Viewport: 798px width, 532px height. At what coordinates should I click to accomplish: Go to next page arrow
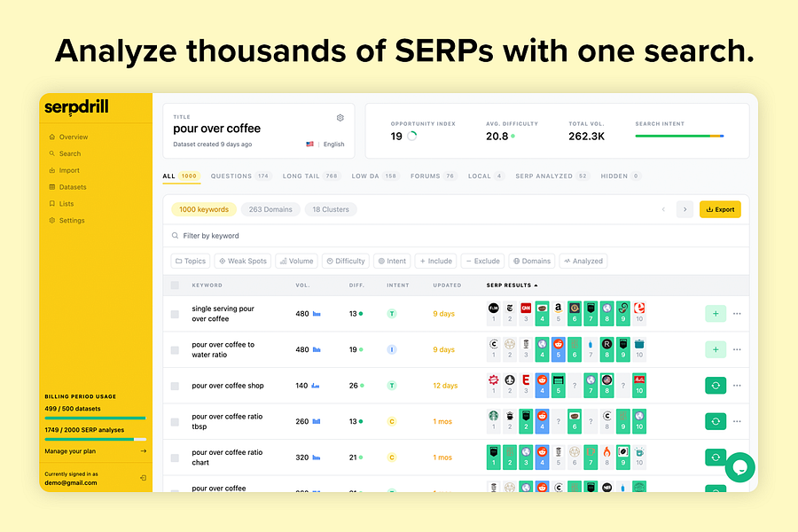685,209
